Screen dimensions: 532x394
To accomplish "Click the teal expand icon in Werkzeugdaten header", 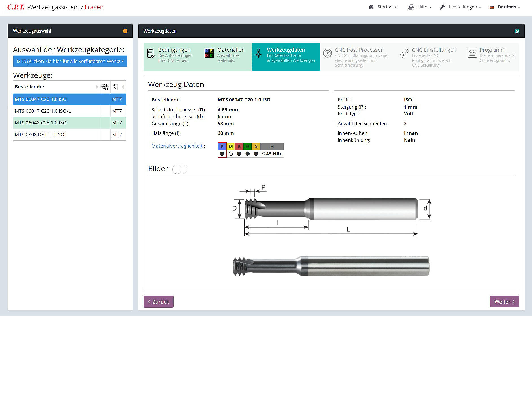I will [x=517, y=31].
